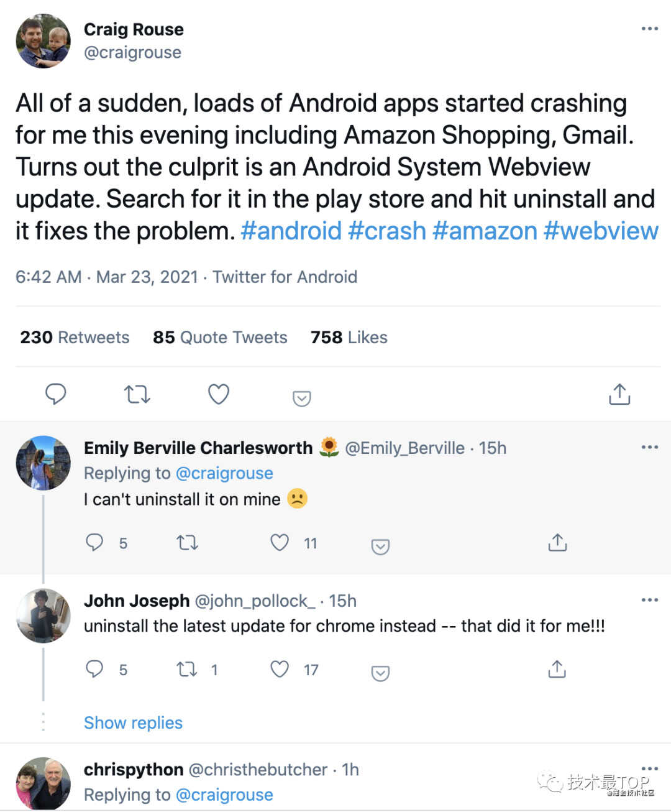
Task: Reply to Emily Berville Charlesworth's comment
Action: coord(94,543)
